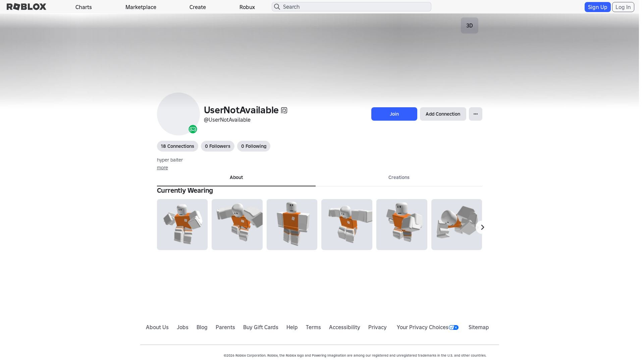Open Buy Gift Cards link
Screen dimensions: 644x362
click(x=261, y=327)
